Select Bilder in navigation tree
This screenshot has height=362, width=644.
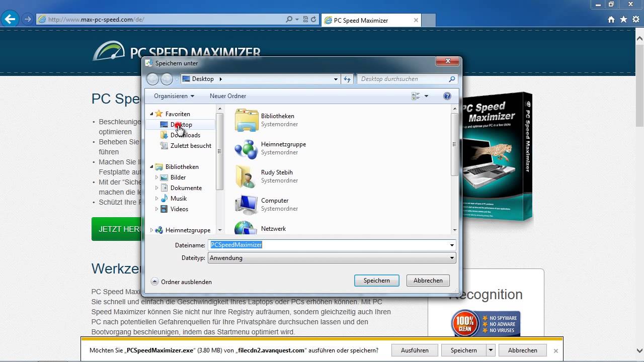click(178, 177)
